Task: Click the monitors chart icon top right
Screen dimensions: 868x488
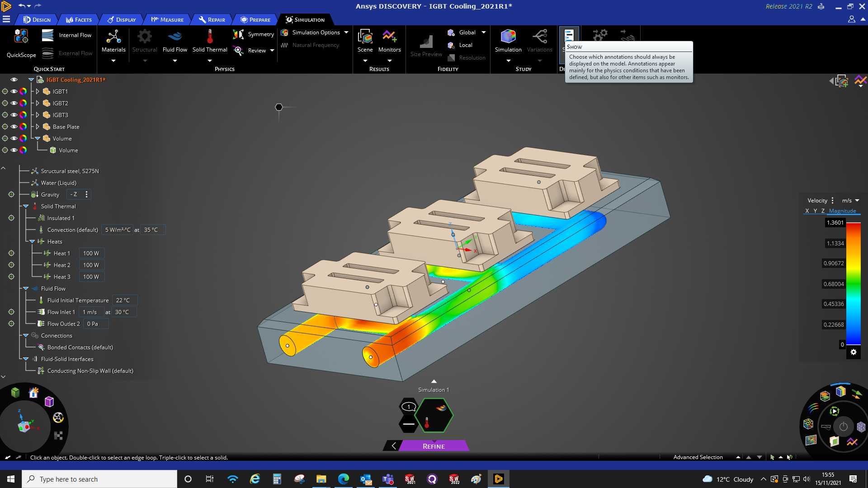Action: pos(861,81)
